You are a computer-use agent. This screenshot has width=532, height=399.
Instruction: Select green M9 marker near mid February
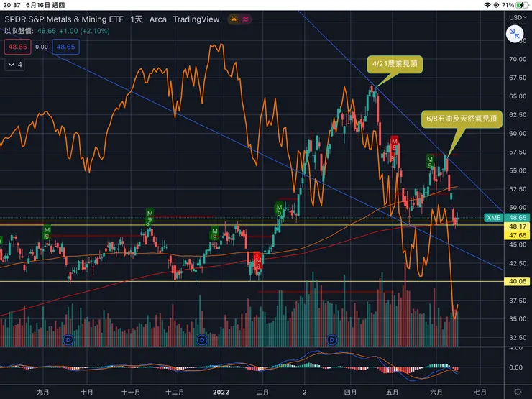tap(279, 210)
